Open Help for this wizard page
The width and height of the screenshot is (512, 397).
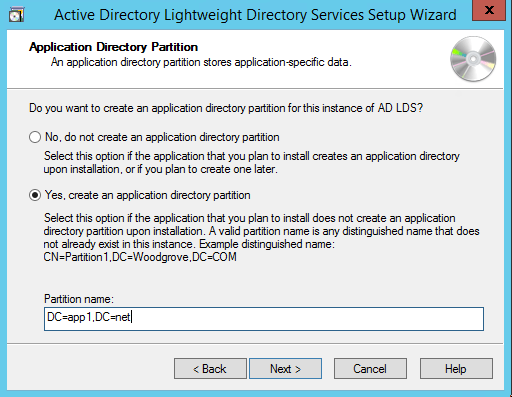point(456,369)
